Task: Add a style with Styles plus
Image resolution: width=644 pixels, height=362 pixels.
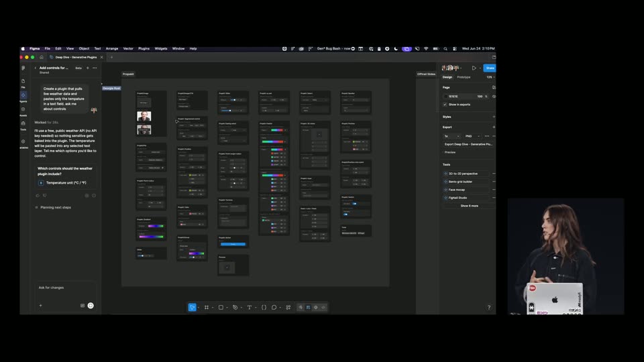Action: (x=494, y=117)
